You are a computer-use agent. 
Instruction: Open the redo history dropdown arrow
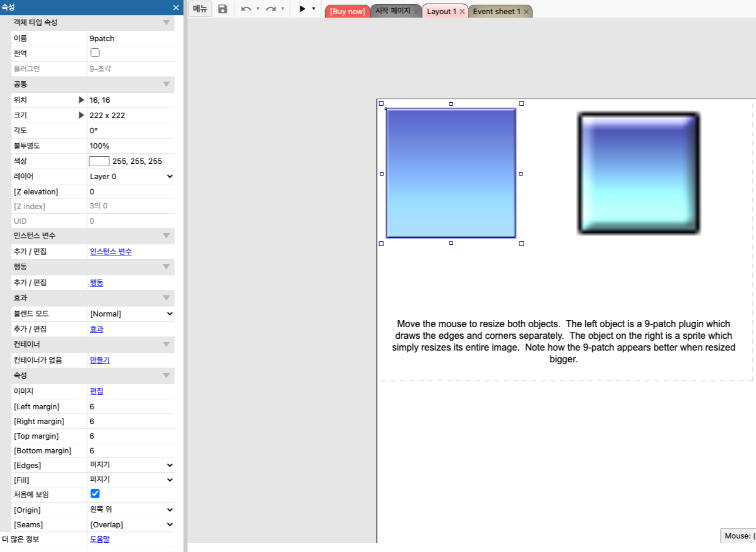282,9
